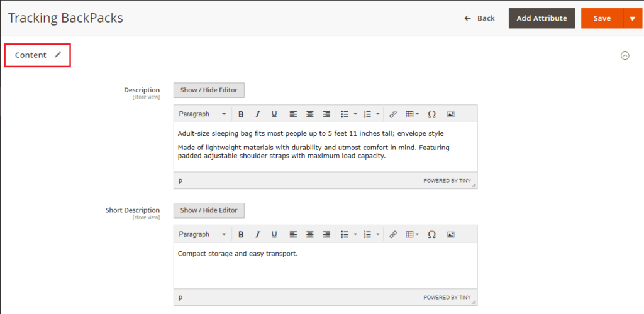
Task: Align left in Description editor toolbar
Action: (x=293, y=114)
